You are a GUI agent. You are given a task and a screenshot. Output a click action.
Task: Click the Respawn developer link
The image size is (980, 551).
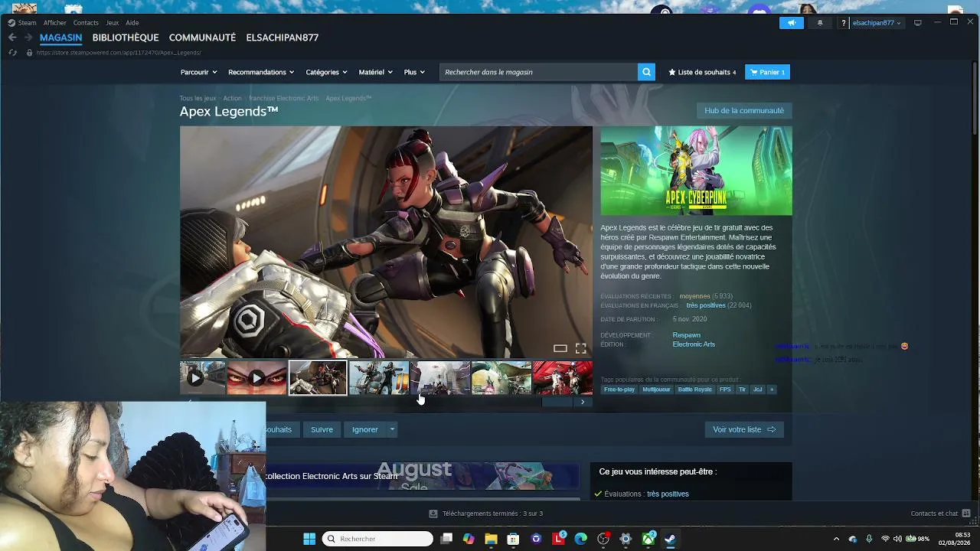[687, 335]
